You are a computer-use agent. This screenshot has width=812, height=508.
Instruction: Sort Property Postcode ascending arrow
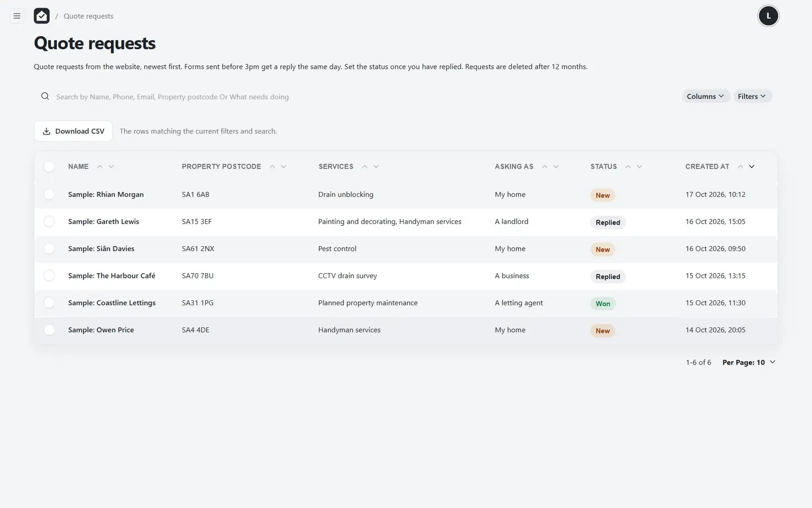coord(272,167)
